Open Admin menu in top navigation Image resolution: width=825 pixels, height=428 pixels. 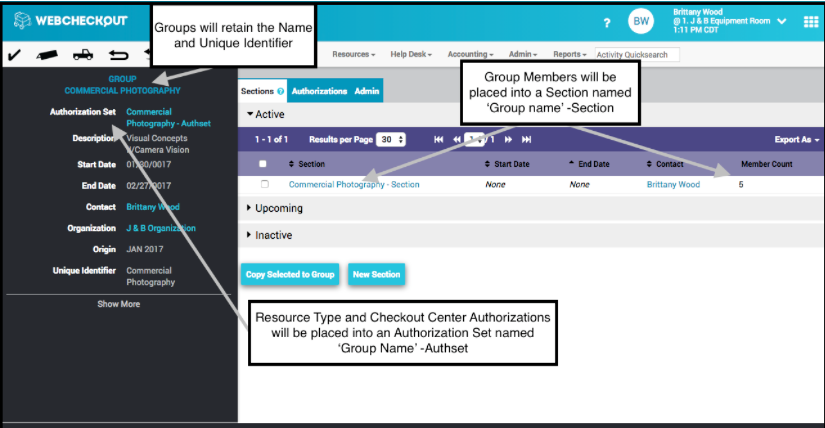522,54
